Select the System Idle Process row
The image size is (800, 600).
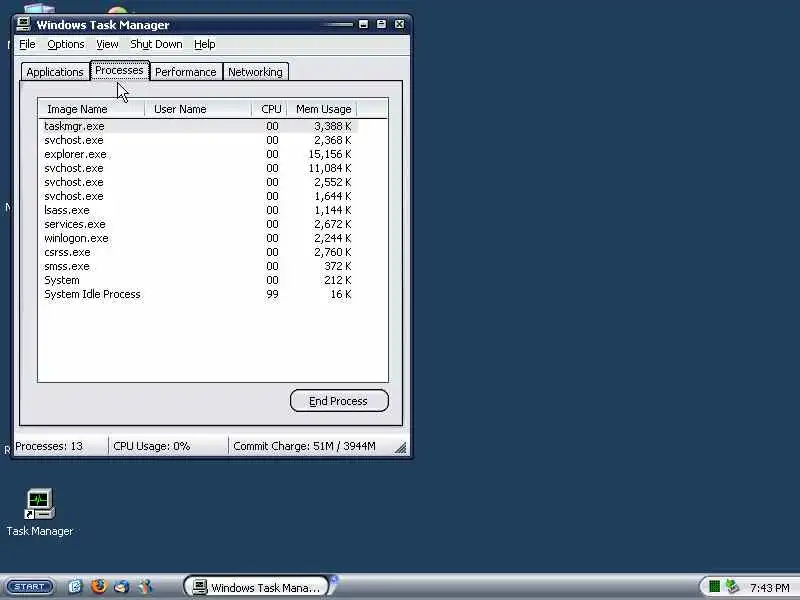198,294
